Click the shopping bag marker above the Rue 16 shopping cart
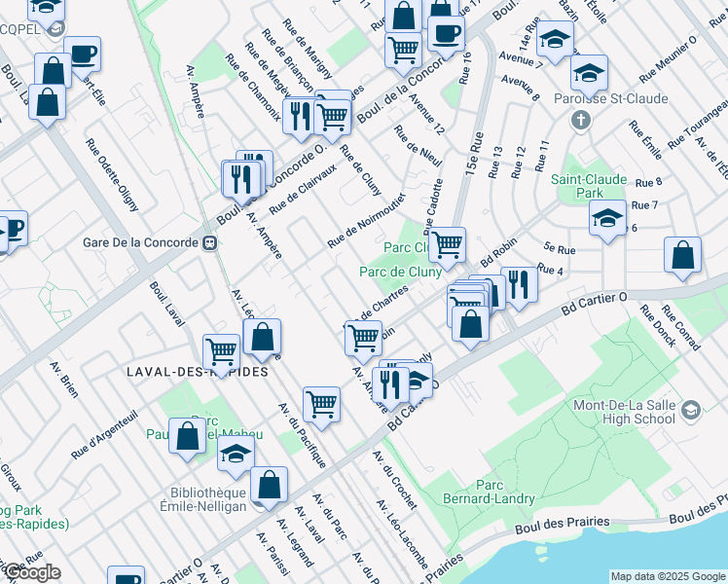 pos(404,16)
